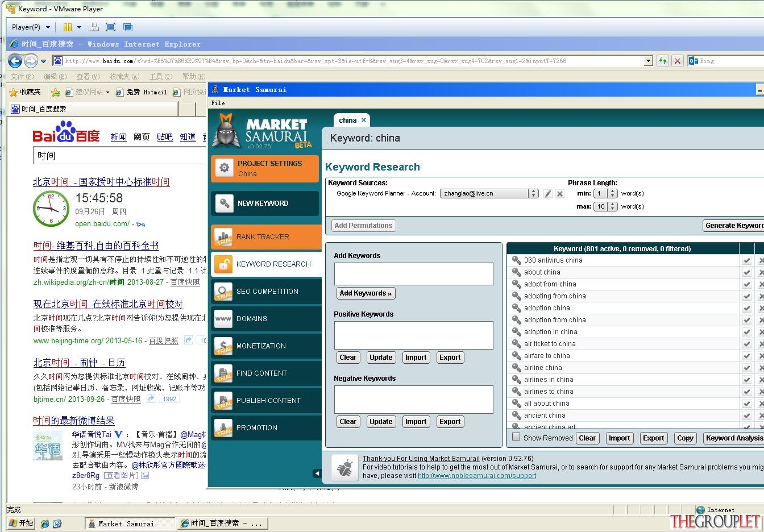The height and width of the screenshot is (532, 764).
Task: Toggle the active checkmark for 'all about china'
Action: pyautogui.click(x=747, y=404)
